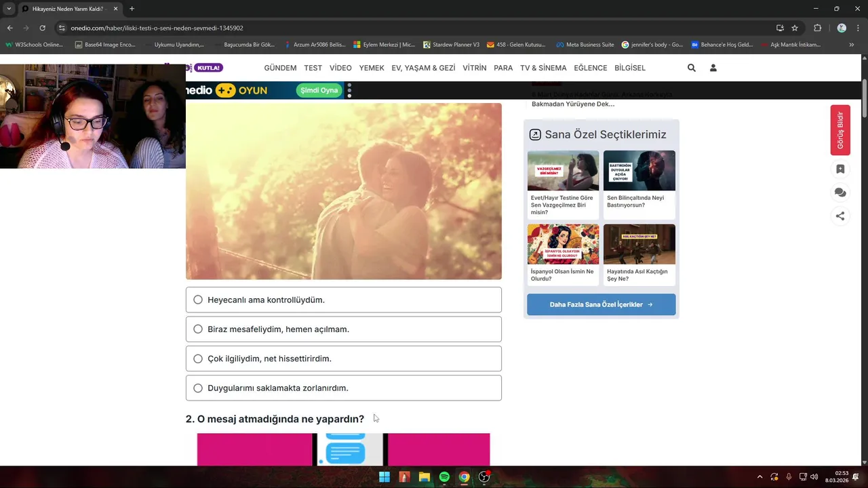Screen dimensions: 868x488
Task: Open 'Sen Bilinçaltında Neyi Bastırıyorsun?' link
Action: pos(639,184)
